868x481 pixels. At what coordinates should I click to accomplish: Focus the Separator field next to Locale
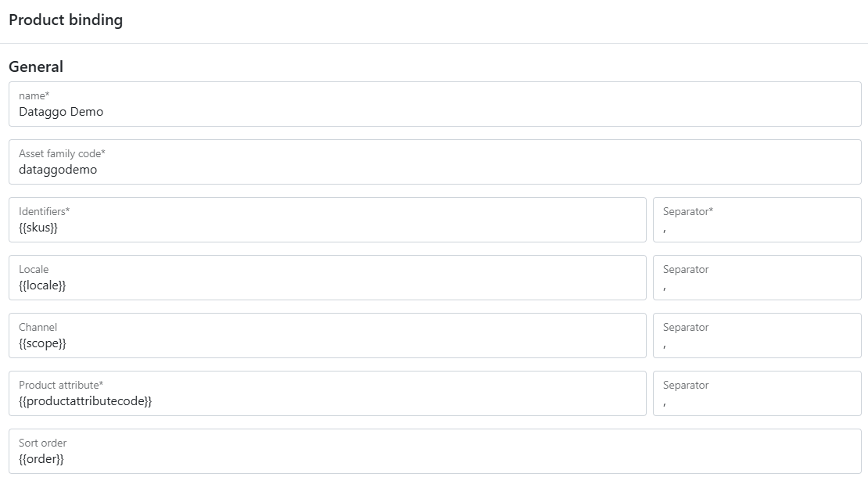point(756,285)
